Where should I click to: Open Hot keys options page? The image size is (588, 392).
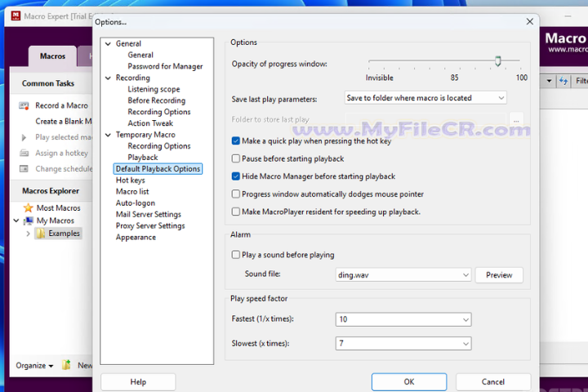[x=130, y=180]
